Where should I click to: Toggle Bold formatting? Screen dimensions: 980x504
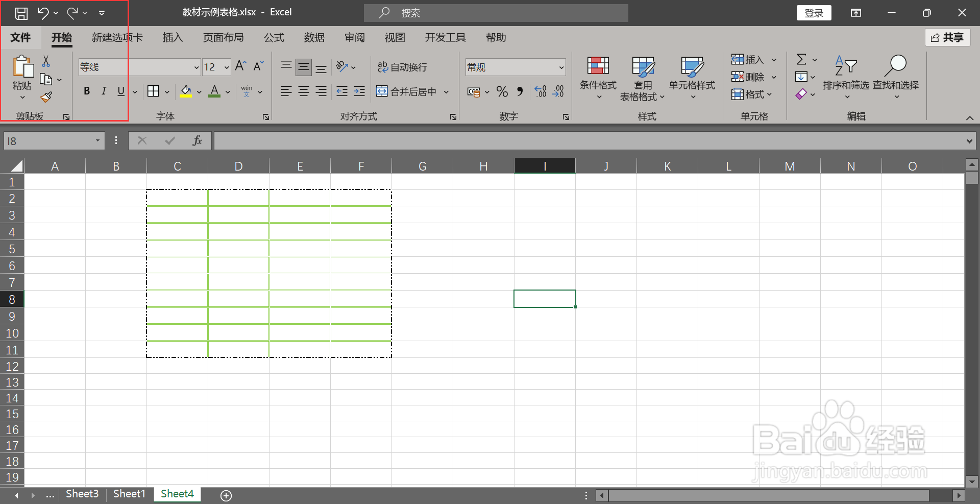click(87, 91)
